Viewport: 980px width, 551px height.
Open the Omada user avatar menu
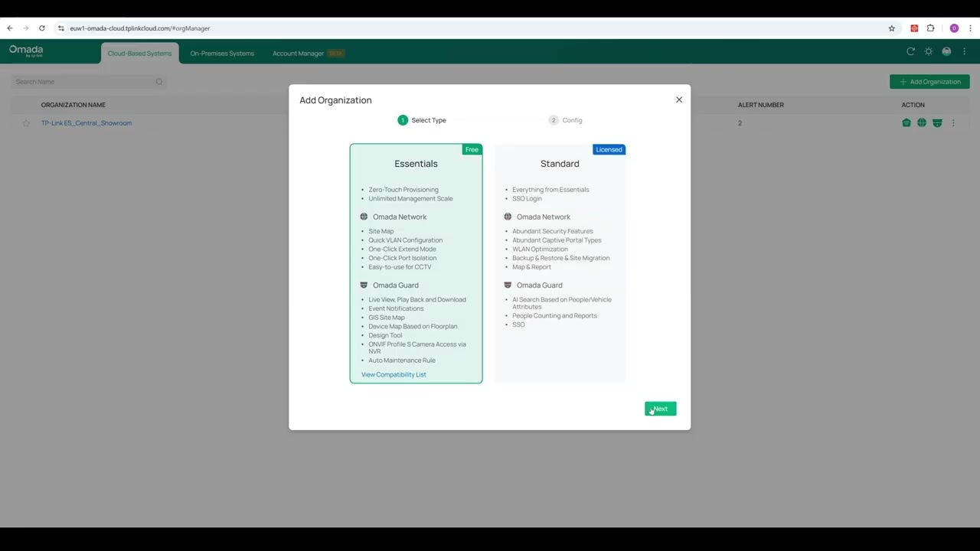pos(946,51)
